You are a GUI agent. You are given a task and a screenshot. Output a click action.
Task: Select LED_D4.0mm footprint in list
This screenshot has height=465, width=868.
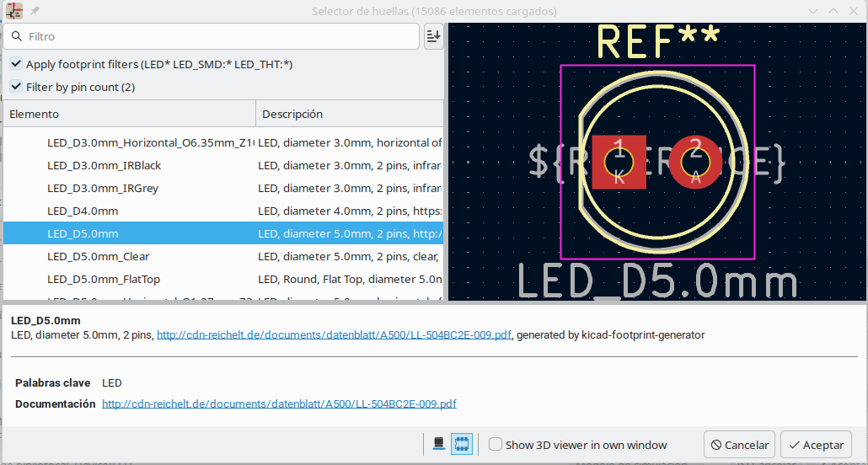[83, 211]
